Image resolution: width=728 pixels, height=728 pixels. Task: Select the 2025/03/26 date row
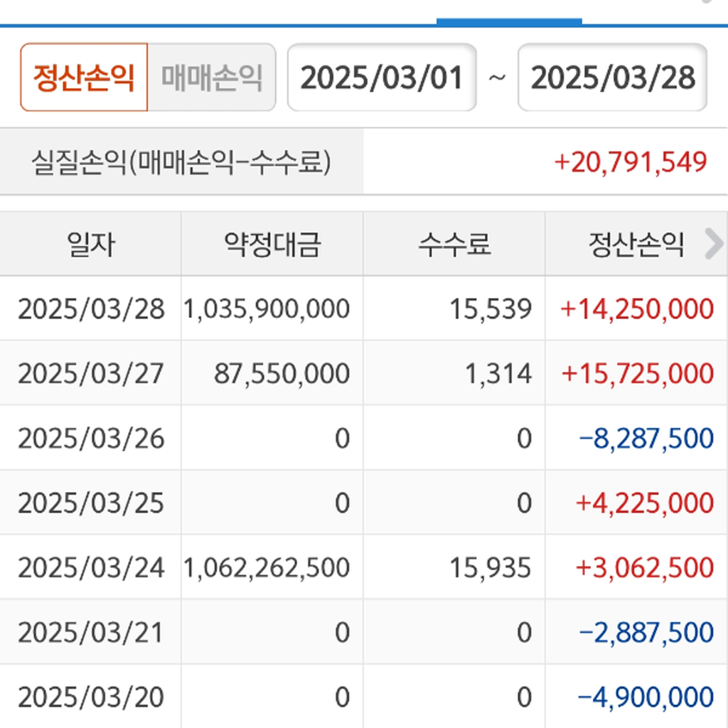[91, 439]
